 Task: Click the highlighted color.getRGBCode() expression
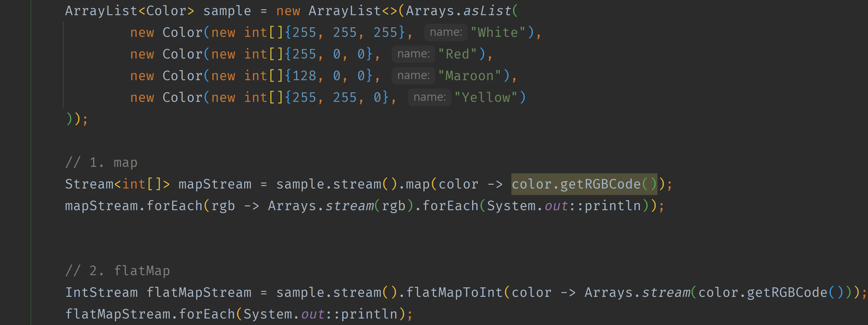[x=584, y=184]
